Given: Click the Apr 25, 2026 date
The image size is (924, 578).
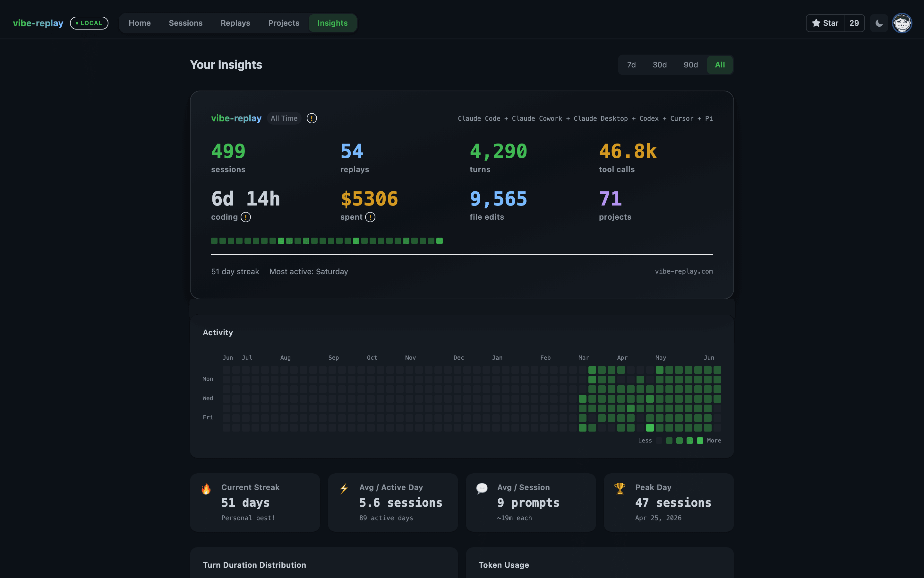Looking at the screenshot, I should pos(658,518).
